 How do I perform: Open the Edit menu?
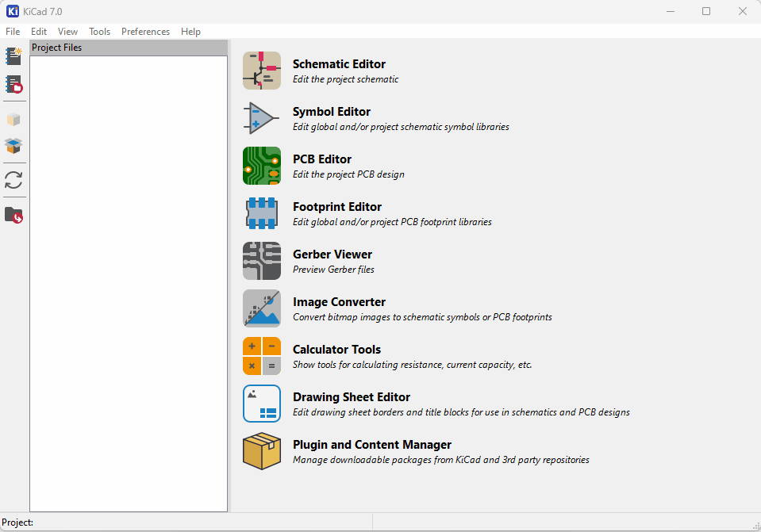[x=39, y=32]
